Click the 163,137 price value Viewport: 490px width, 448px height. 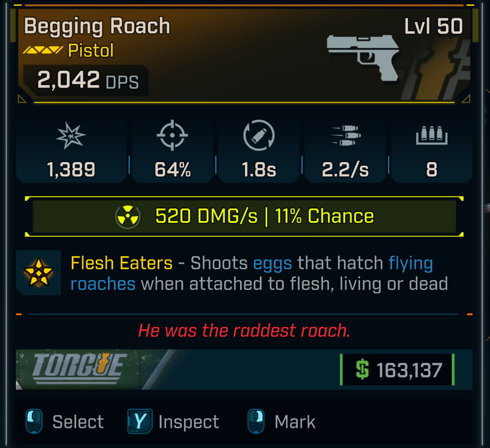tap(409, 370)
